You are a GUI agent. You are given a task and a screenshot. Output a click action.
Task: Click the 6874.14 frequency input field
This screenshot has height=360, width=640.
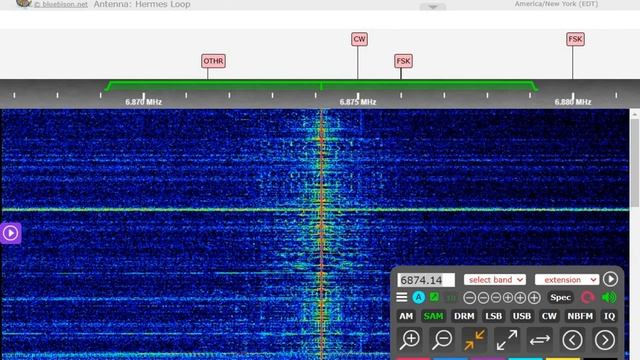426,280
